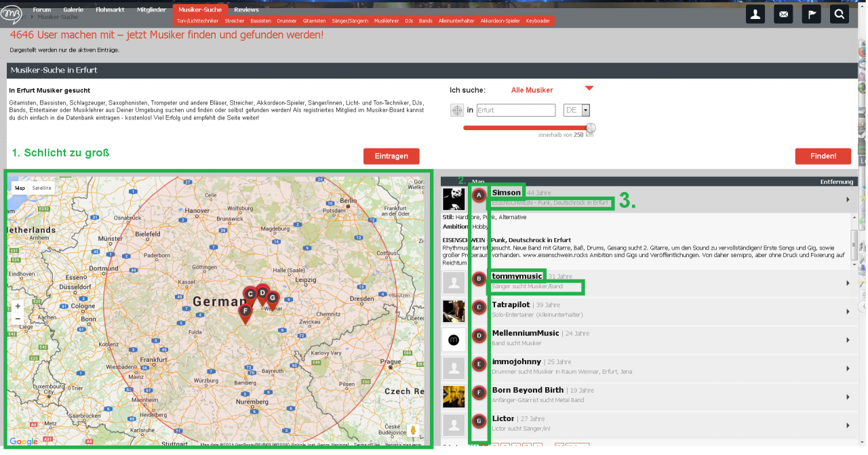The width and height of the screenshot is (868, 455).
Task: Open the Drummer submenu item
Action: (287, 21)
